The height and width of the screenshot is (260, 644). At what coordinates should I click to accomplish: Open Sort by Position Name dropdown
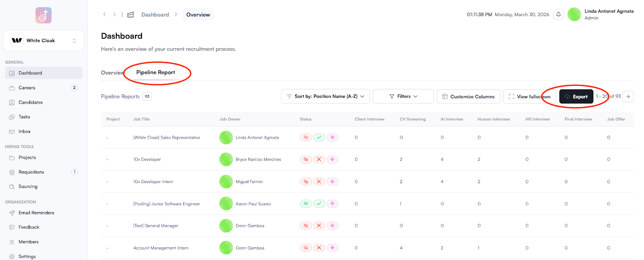coord(325,97)
